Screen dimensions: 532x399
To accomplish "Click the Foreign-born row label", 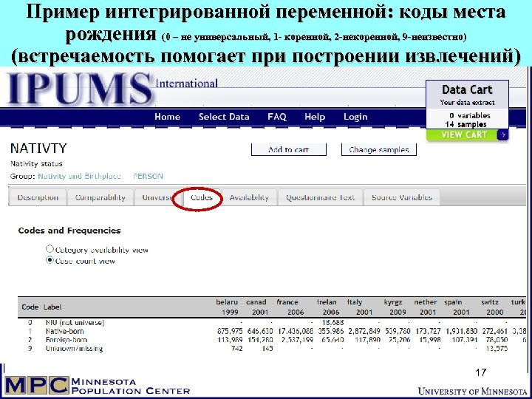I will click(x=66, y=340).
